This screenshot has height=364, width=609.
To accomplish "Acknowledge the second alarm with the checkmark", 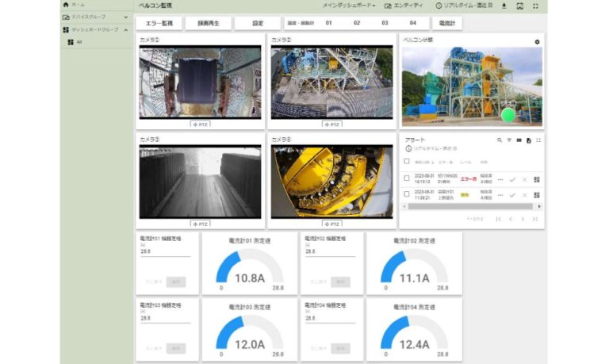I will tap(512, 195).
